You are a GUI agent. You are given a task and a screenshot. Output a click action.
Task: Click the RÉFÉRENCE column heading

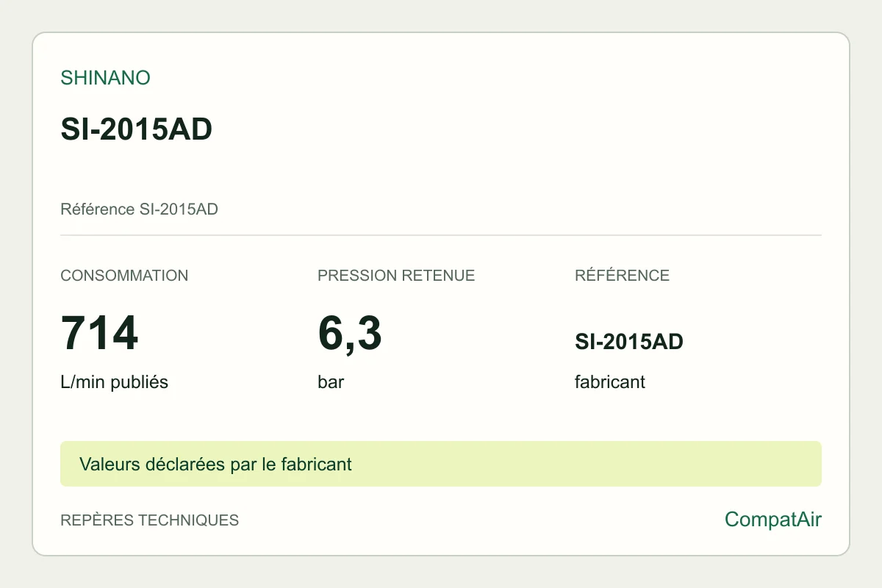pos(622,276)
